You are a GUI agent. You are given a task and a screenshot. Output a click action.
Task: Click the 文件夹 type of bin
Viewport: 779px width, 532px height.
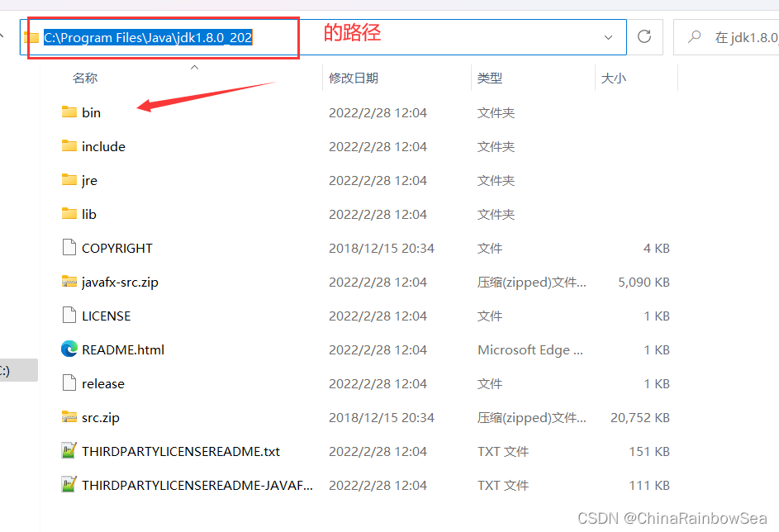[x=496, y=112]
